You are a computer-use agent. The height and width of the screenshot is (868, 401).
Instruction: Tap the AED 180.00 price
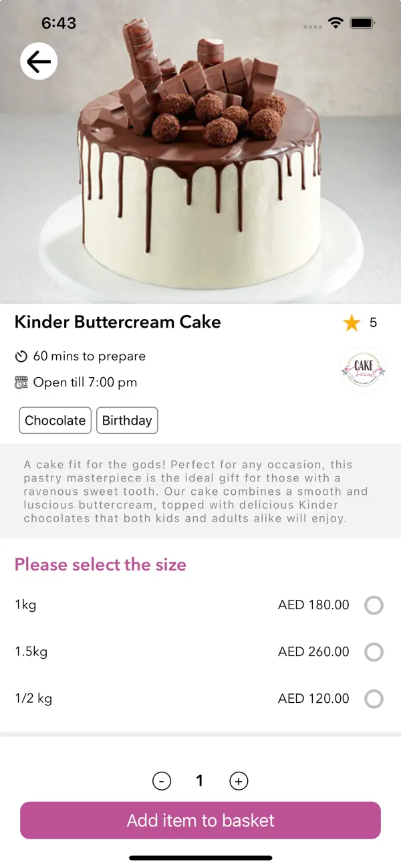click(x=313, y=605)
